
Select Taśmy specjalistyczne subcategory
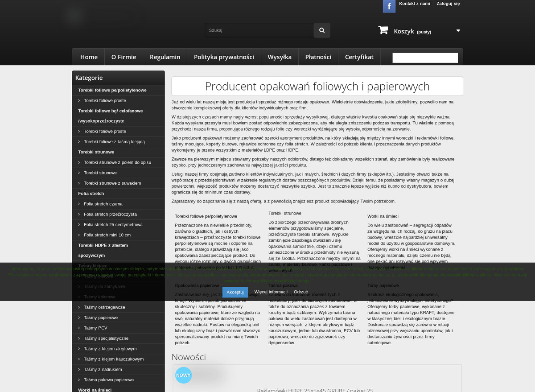pos(106,338)
